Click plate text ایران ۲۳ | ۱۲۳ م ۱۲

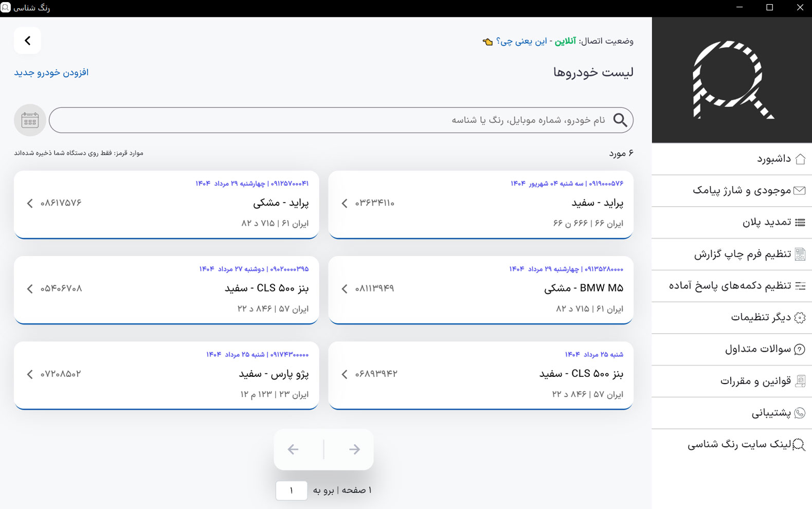[275, 394]
